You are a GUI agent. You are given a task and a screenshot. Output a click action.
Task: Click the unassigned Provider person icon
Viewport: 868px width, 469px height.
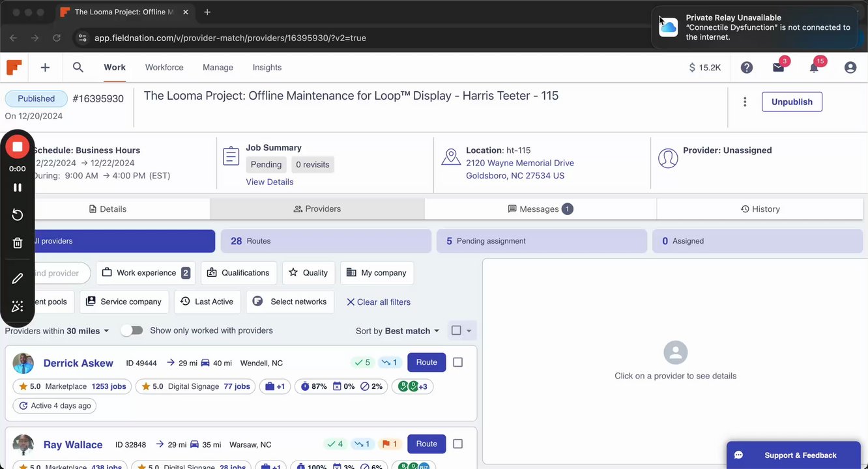[668, 158]
